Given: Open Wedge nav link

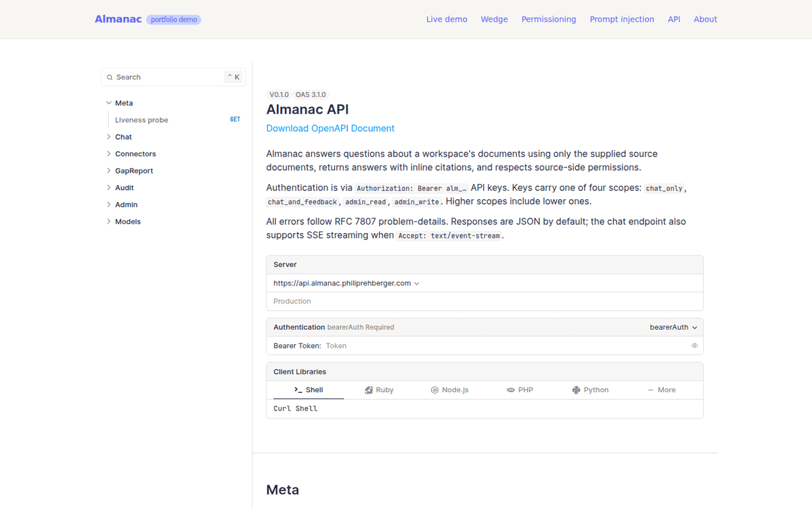Looking at the screenshot, I should tap(494, 19).
